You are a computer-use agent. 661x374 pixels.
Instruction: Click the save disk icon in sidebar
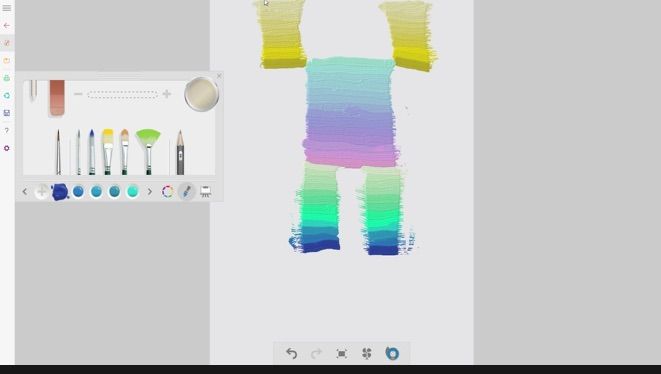coord(7,113)
